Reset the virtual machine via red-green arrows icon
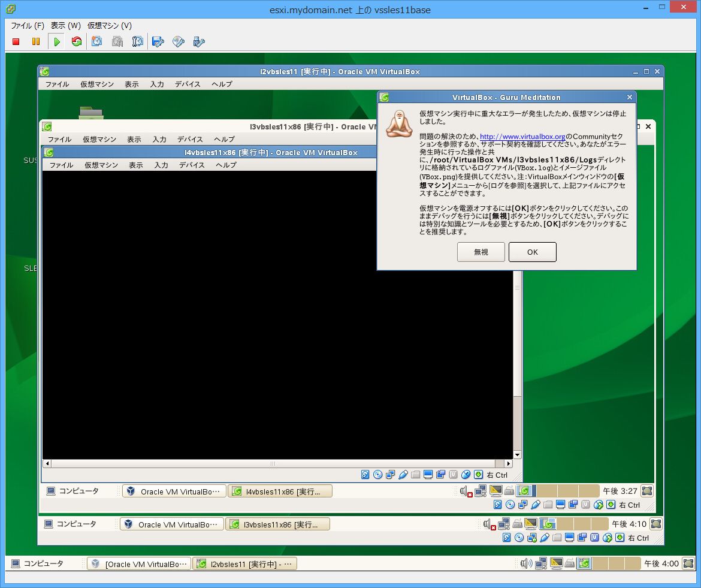This screenshot has width=701, height=588. point(77,41)
